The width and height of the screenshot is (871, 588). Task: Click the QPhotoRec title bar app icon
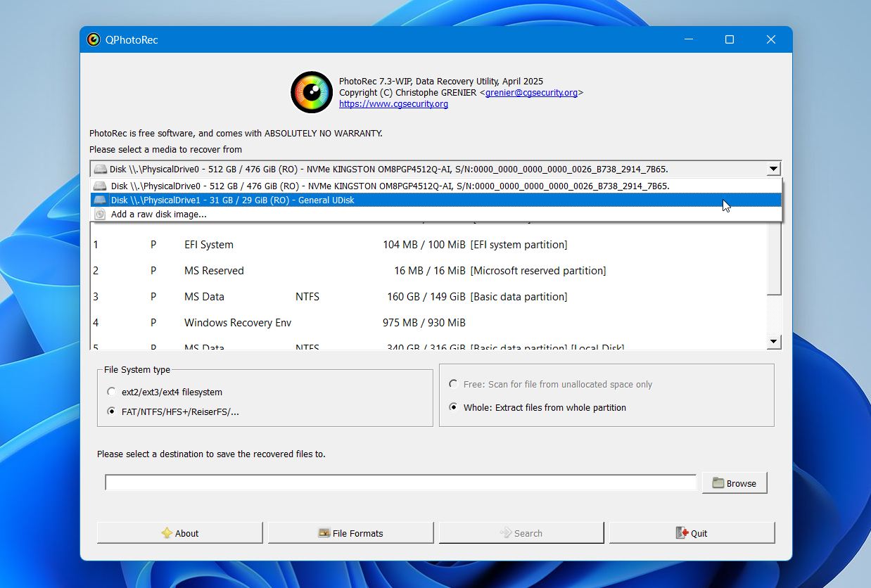tap(94, 39)
